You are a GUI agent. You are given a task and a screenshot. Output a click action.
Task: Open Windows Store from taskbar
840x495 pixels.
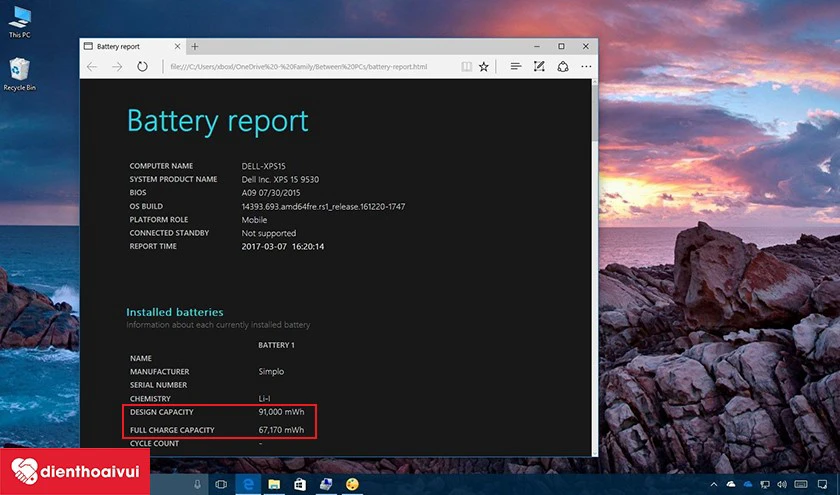299,484
